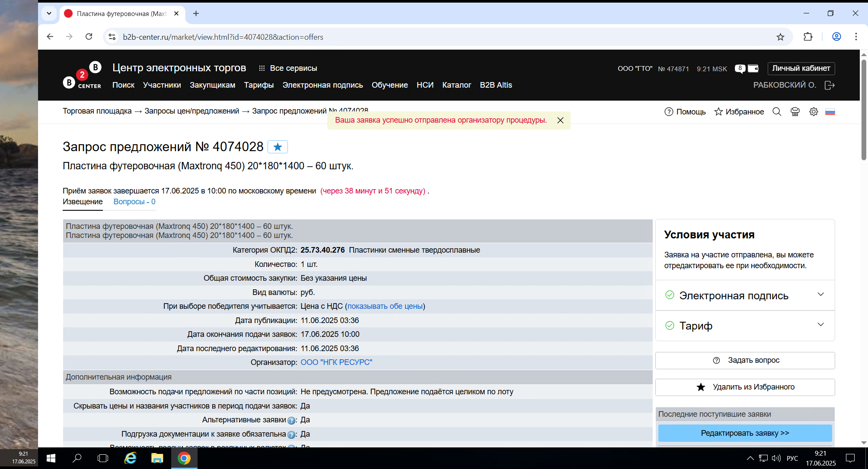This screenshot has width=868, height=469.
Task: Open the Тарифы menu item
Action: coord(258,85)
